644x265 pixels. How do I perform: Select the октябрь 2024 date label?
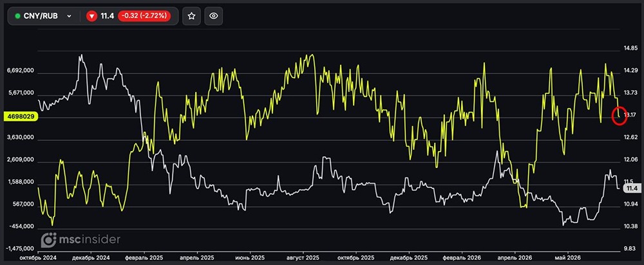tap(38, 258)
